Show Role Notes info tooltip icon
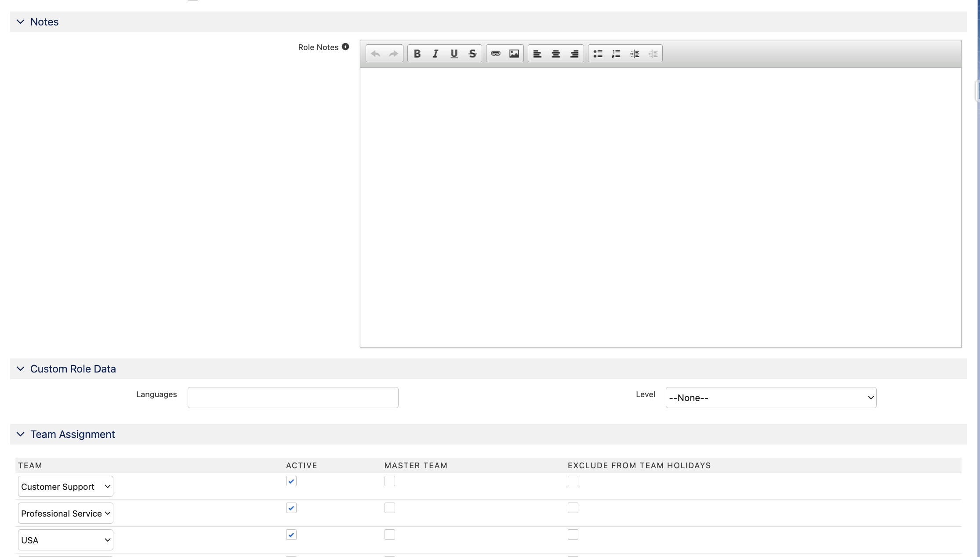Viewport: 980px width, 557px height. (345, 47)
